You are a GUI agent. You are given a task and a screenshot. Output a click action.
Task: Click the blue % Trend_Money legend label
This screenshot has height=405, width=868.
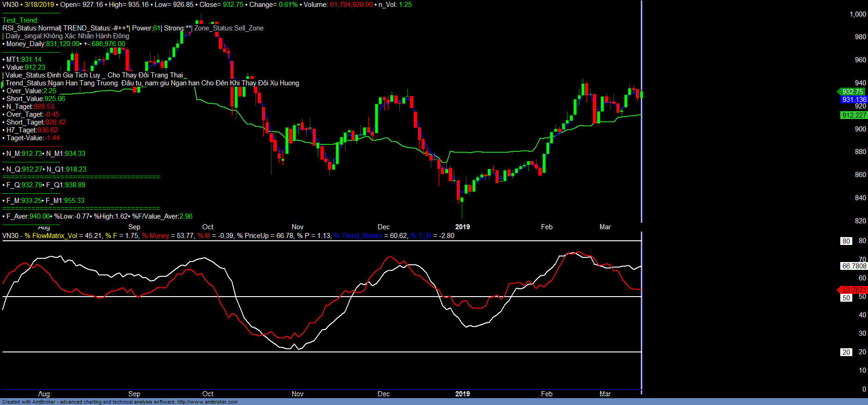click(x=358, y=236)
